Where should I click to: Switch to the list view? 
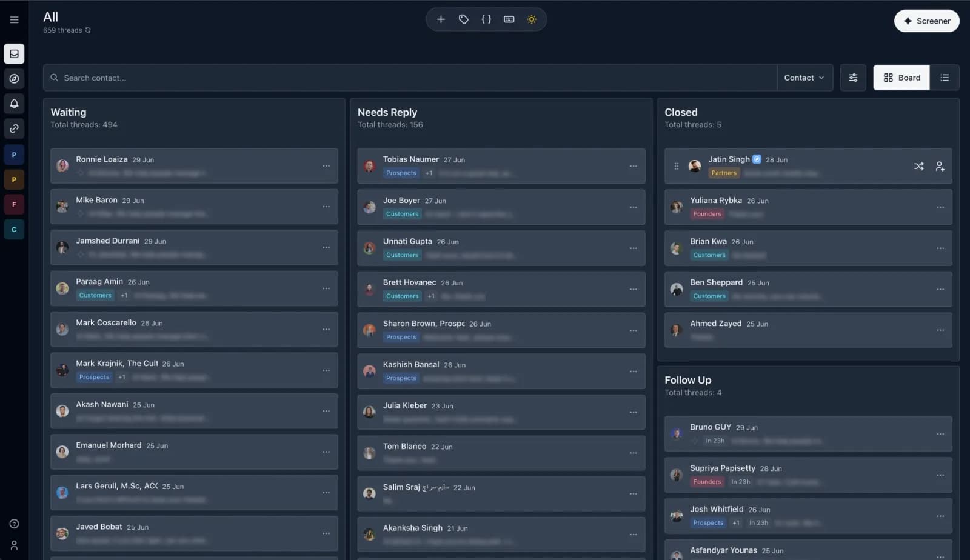(945, 78)
